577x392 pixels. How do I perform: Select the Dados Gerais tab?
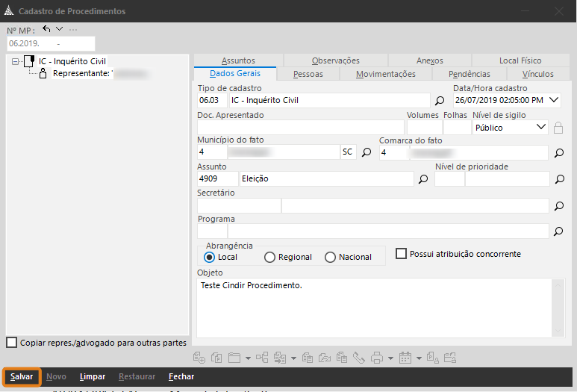click(x=235, y=73)
